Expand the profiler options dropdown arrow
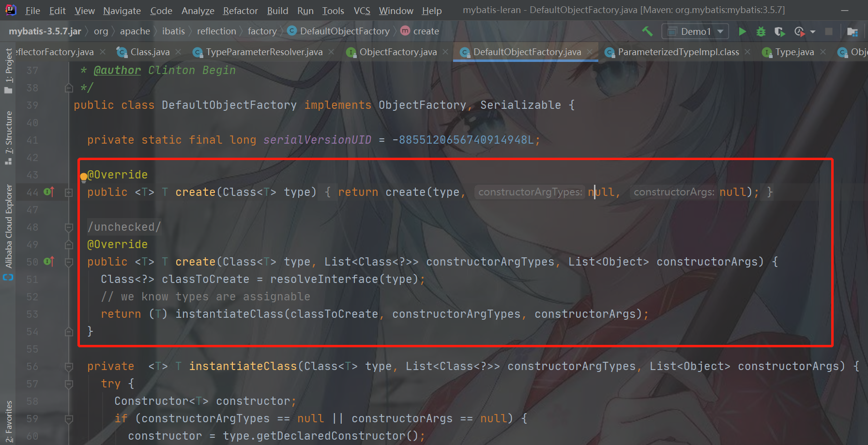 pyautogui.click(x=813, y=31)
